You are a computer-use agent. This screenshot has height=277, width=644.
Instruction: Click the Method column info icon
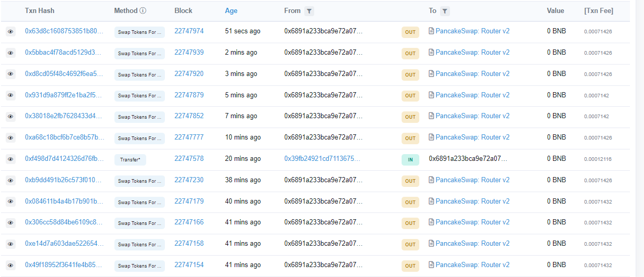point(143,10)
